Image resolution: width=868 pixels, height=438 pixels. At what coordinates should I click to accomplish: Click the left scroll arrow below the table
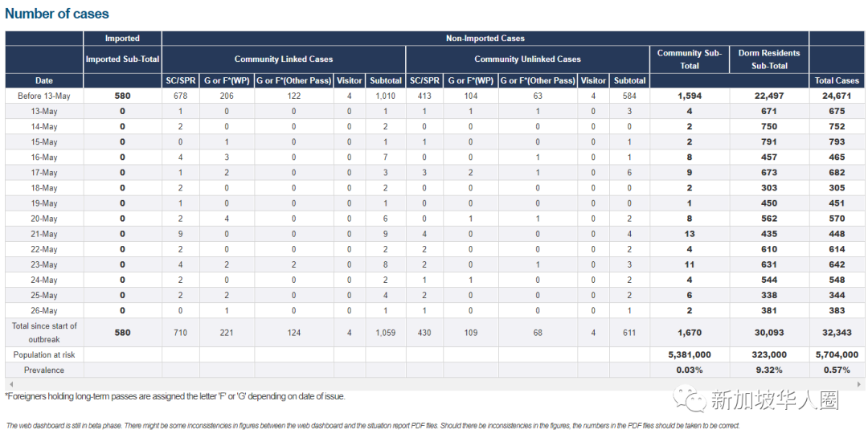click(x=9, y=385)
